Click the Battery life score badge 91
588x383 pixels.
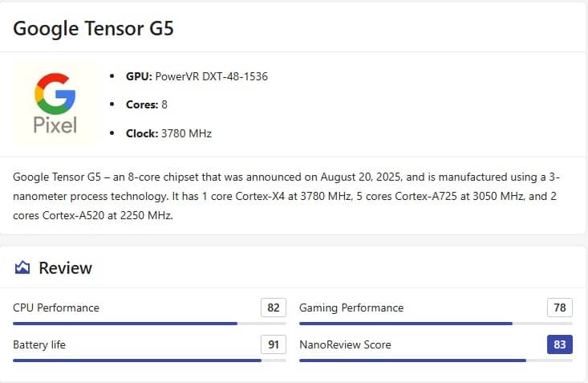point(274,344)
